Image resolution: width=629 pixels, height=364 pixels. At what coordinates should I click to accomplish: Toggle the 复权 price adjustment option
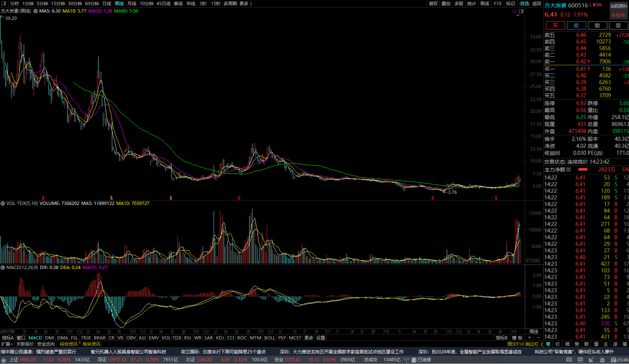433,3
